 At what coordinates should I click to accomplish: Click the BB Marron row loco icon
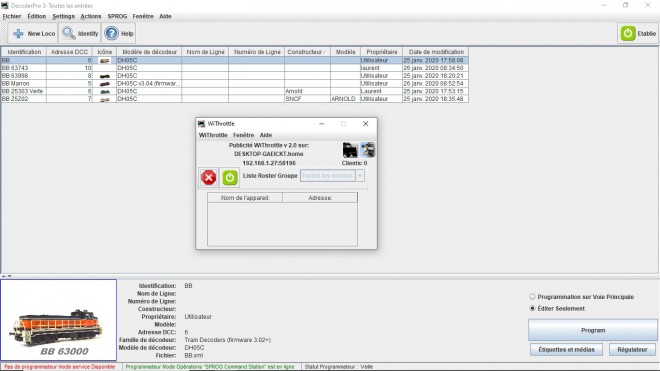coord(104,83)
